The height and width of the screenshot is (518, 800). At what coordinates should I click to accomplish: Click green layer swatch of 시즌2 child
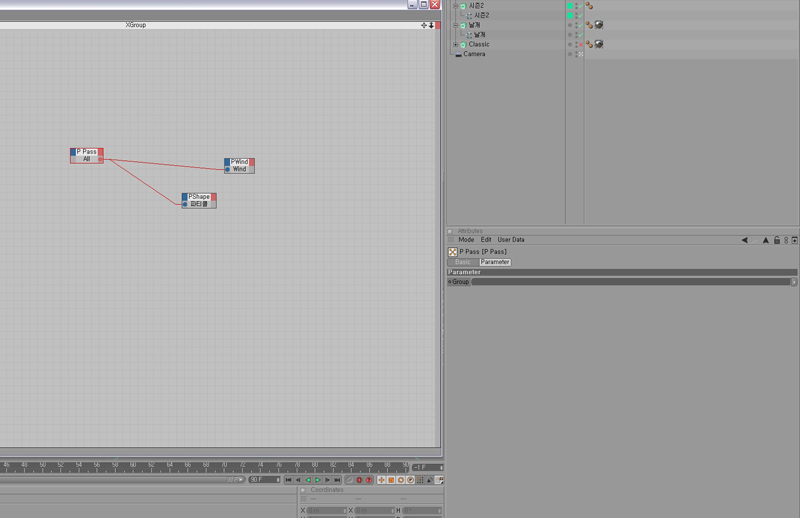pyautogui.click(x=570, y=15)
